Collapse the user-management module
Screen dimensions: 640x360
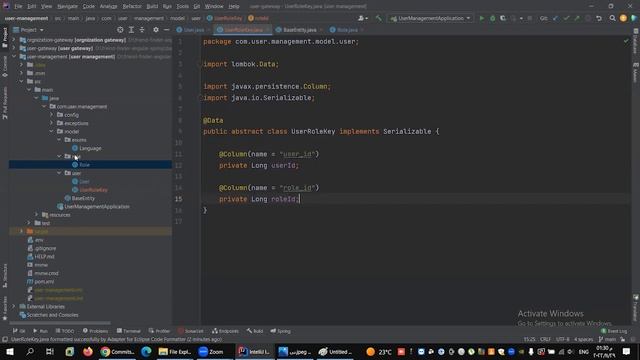(14, 56)
